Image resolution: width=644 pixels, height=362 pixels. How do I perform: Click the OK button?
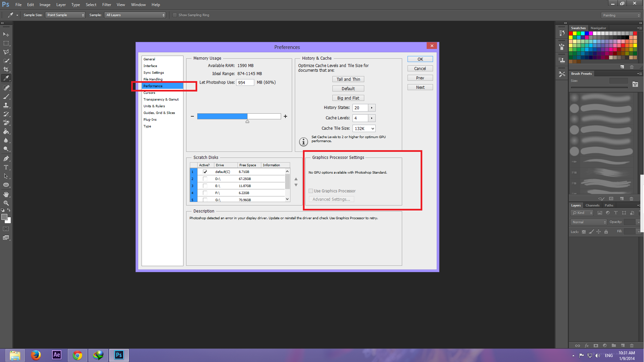[420, 59]
